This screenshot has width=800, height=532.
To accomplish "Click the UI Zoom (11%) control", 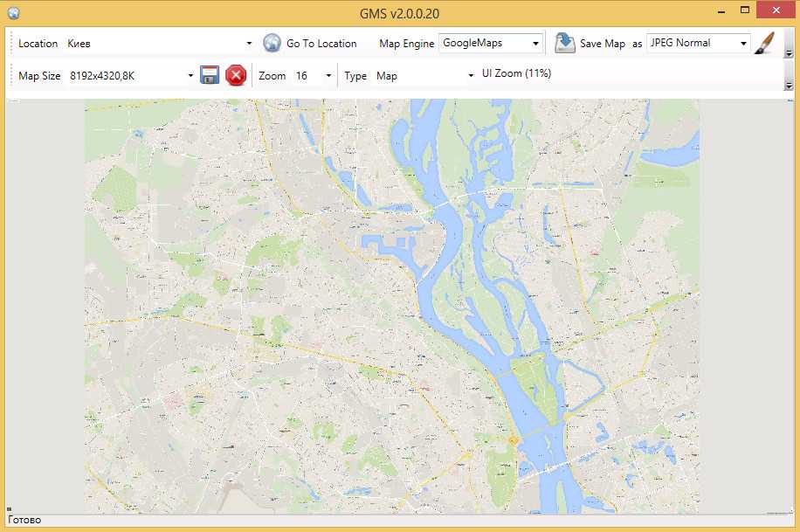I will (516, 73).
